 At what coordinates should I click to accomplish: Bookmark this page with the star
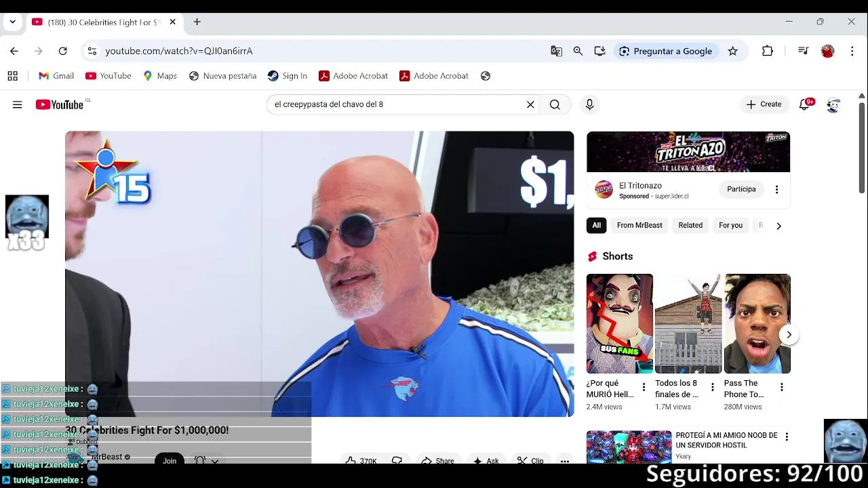point(732,51)
